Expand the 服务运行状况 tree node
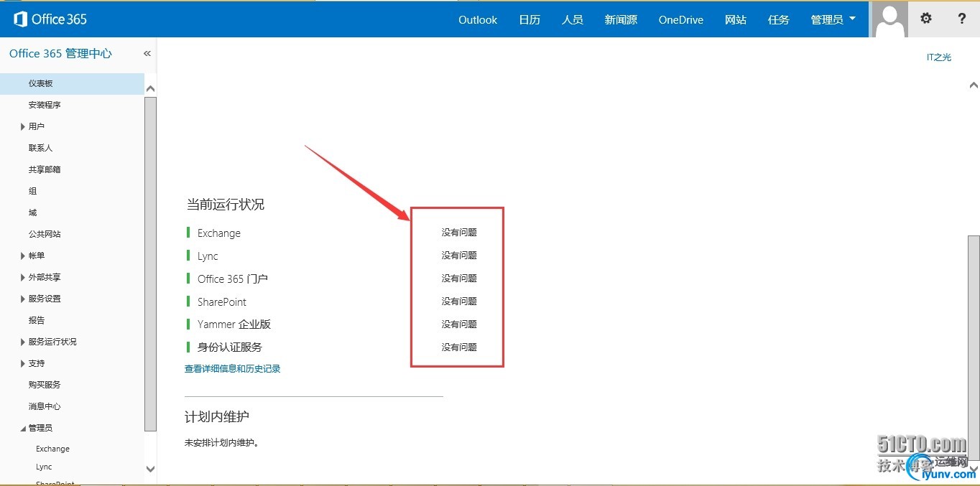This screenshot has height=486, width=980. (23, 342)
